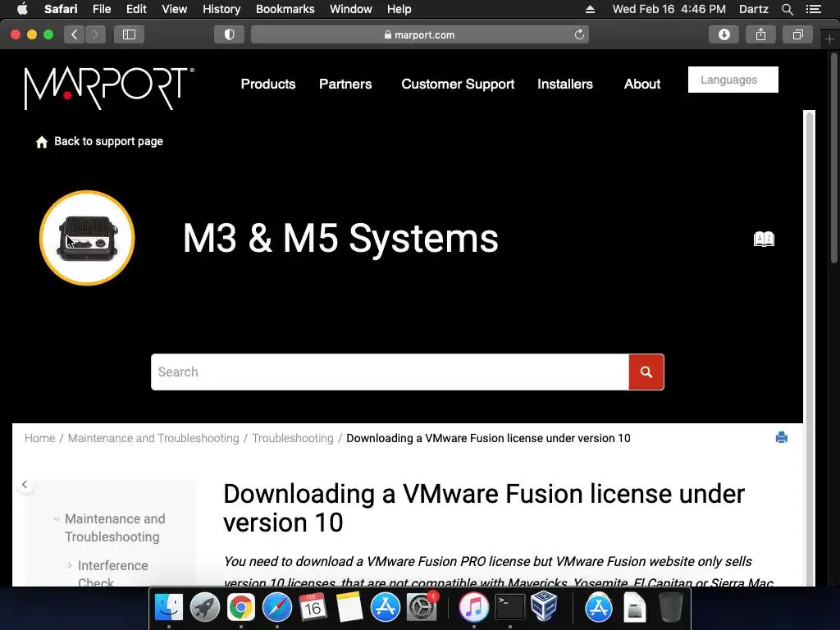840x630 pixels.
Task: Open the App Store icon beside Notes
Action: point(386,608)
